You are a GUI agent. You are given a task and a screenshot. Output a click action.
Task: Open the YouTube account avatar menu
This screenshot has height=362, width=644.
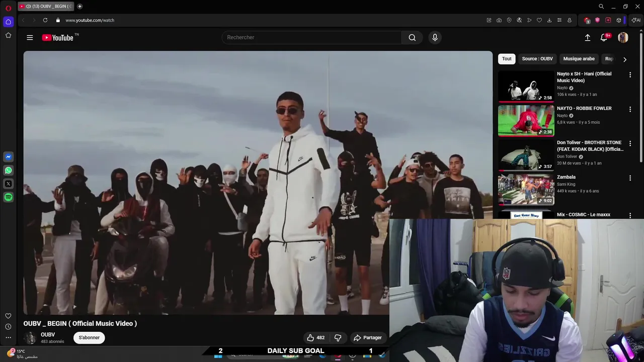(x=623, y=38)
